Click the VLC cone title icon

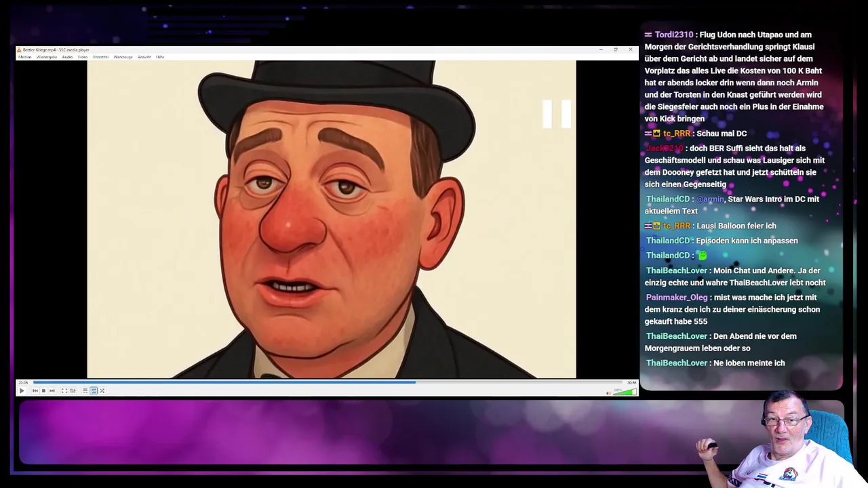(19, 50)
